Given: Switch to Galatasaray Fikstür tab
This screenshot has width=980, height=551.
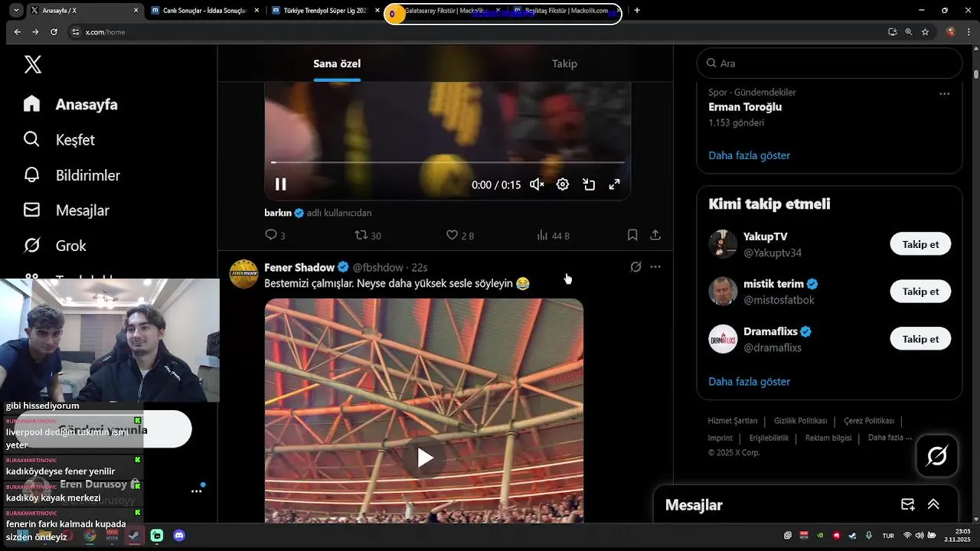Looking at the screenshot, I should point(444,11).
